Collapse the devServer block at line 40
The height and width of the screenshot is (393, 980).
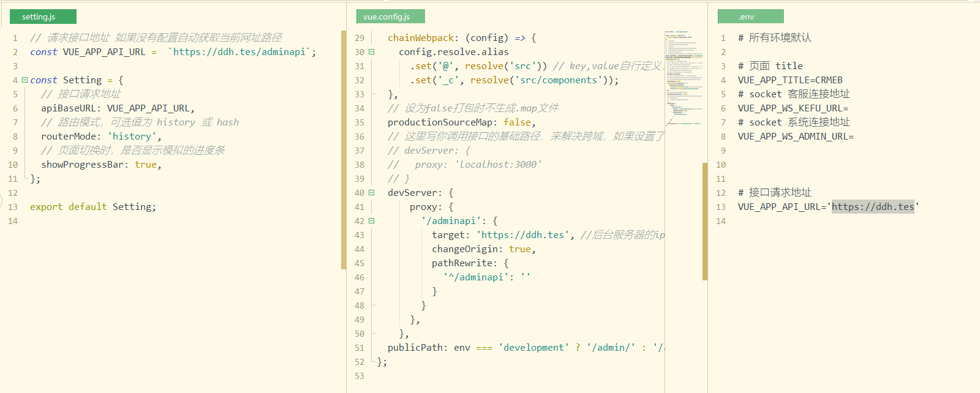coord(371,193)
